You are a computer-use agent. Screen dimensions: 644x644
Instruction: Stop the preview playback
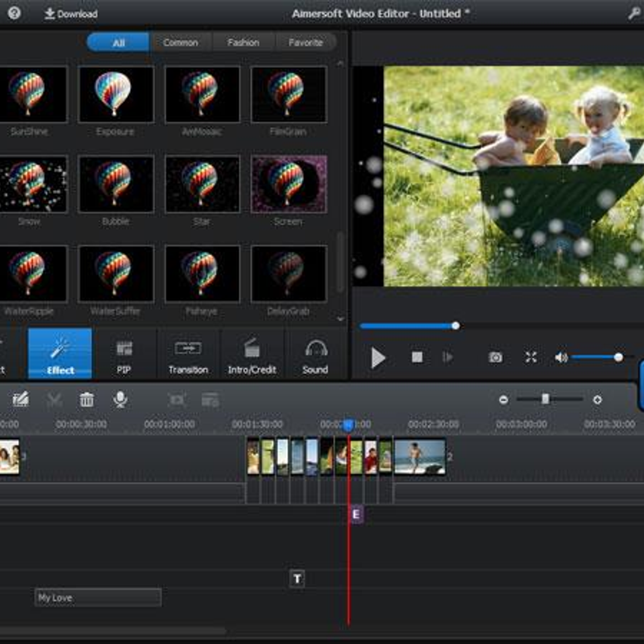pyautogui.click(x=417, y=357)
